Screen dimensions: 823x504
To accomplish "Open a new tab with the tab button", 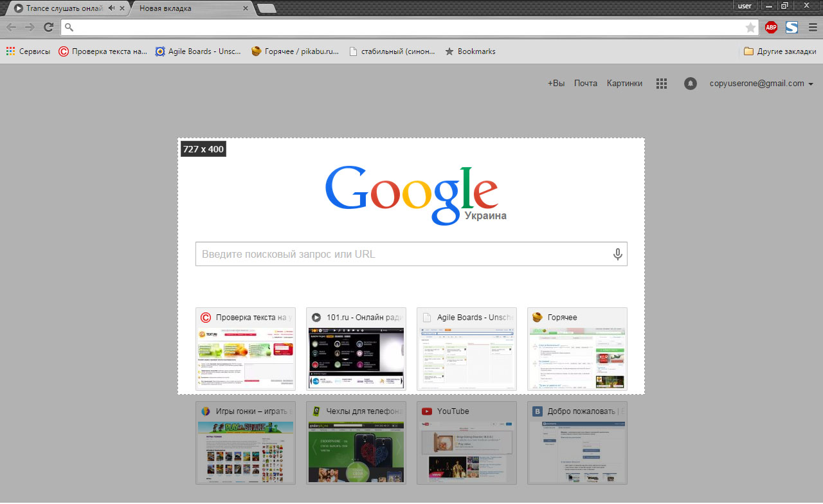I will click(x=266, y=8).
